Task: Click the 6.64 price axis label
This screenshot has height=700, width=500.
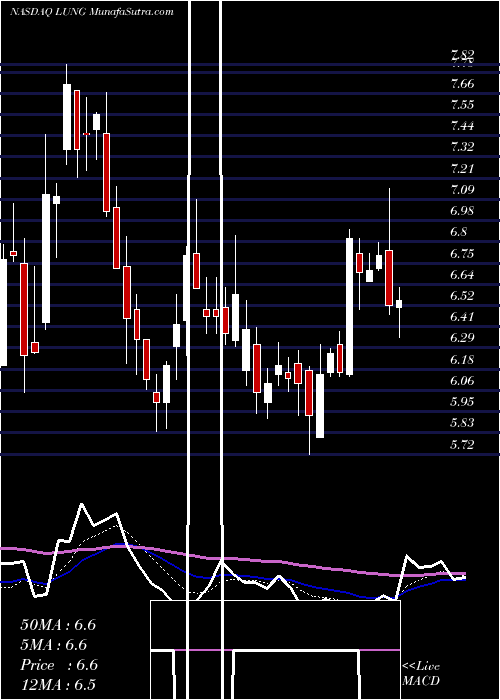Action: pyautogui.click(x=462, y=275)
